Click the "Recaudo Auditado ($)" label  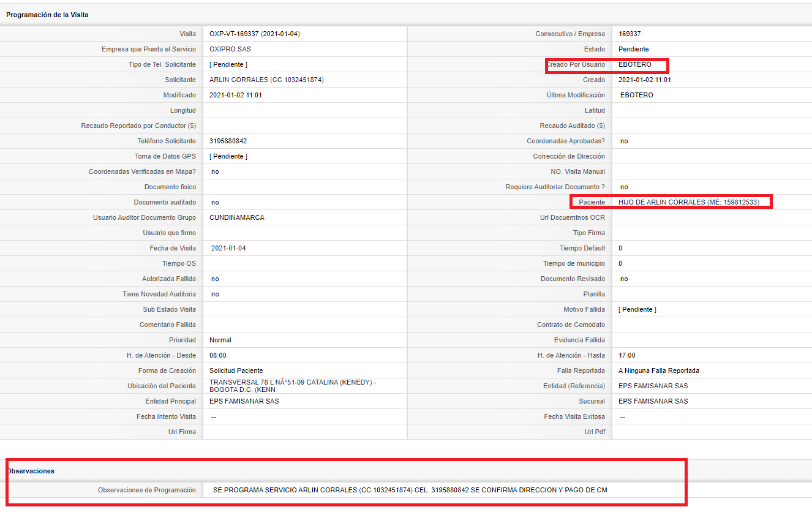(x=572, y=126)
